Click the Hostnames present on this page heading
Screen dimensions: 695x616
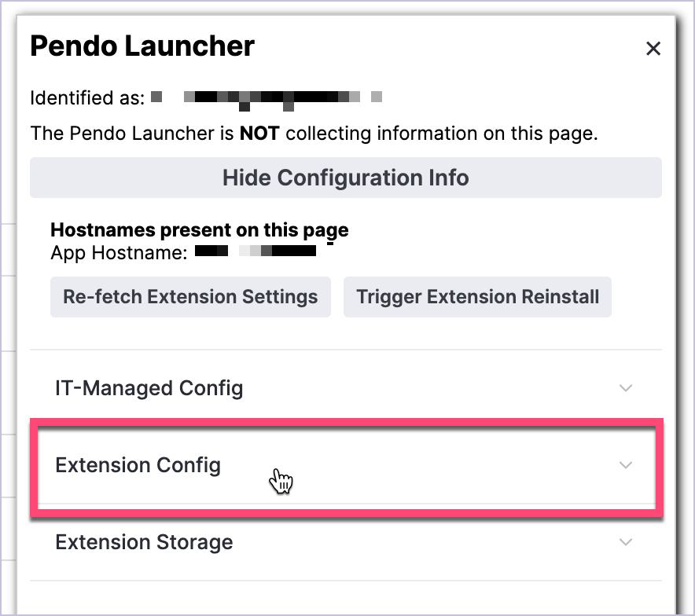pos(200,229)
